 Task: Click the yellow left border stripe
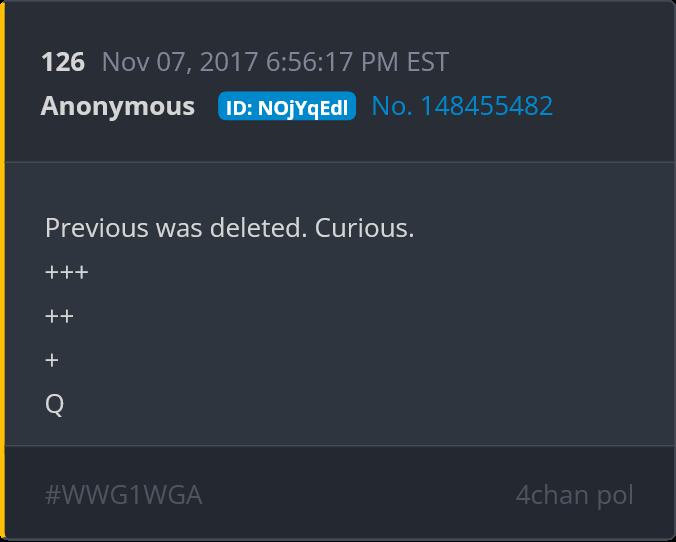coord(2,271)
